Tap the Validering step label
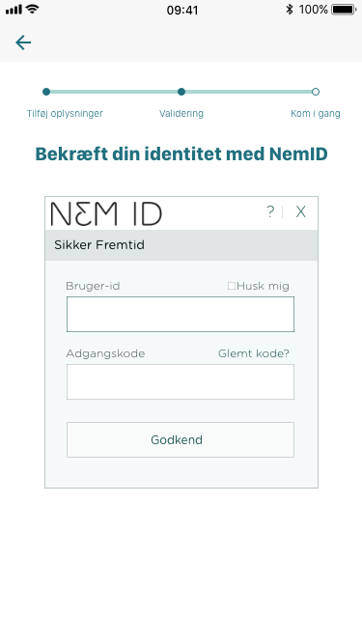 [x=181, y=114]
